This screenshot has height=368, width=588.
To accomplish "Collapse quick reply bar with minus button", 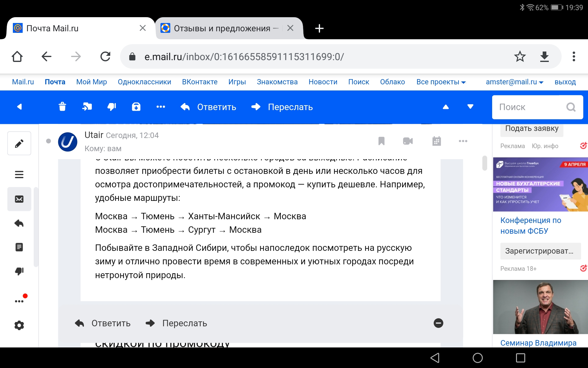I will (438, 323).
